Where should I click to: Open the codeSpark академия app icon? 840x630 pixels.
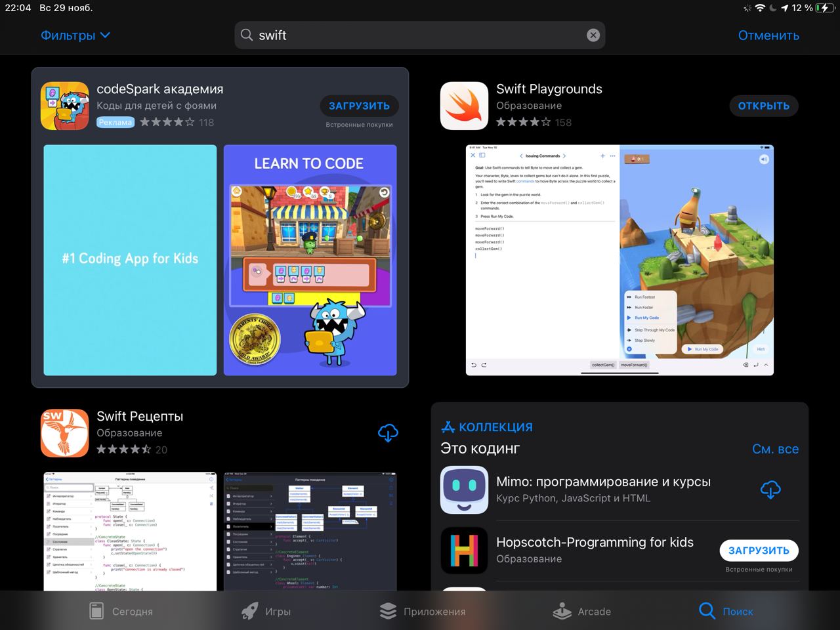(64, 106)
